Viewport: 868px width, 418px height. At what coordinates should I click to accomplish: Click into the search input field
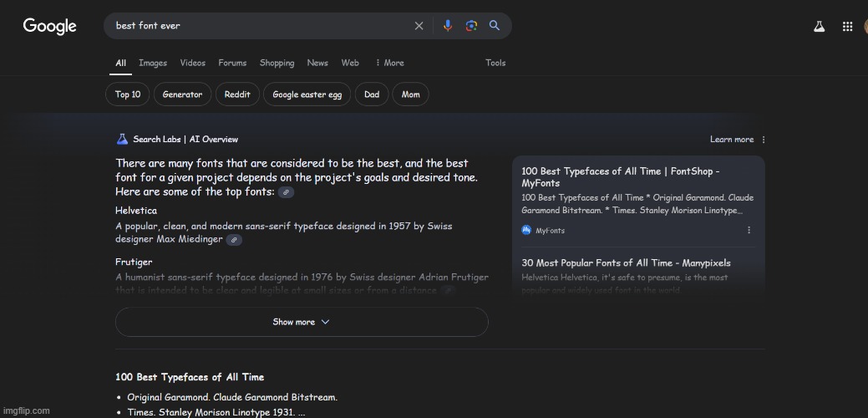259,26
